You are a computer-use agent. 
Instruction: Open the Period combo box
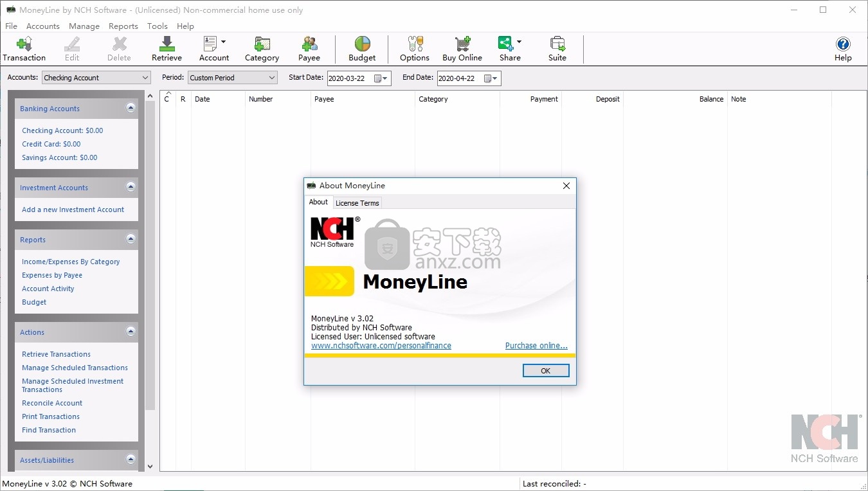pyautogui.click(x=233, y=78)
